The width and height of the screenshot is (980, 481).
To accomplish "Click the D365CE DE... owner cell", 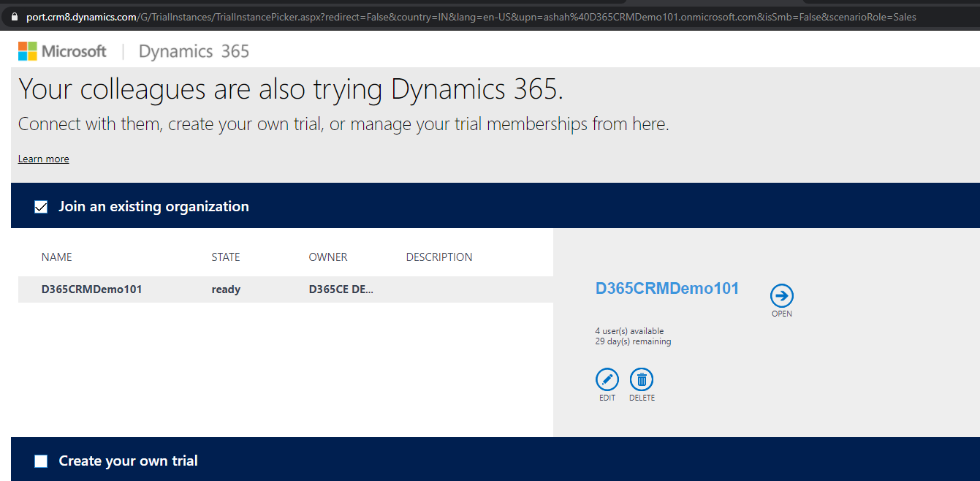I will click(341, 289).
